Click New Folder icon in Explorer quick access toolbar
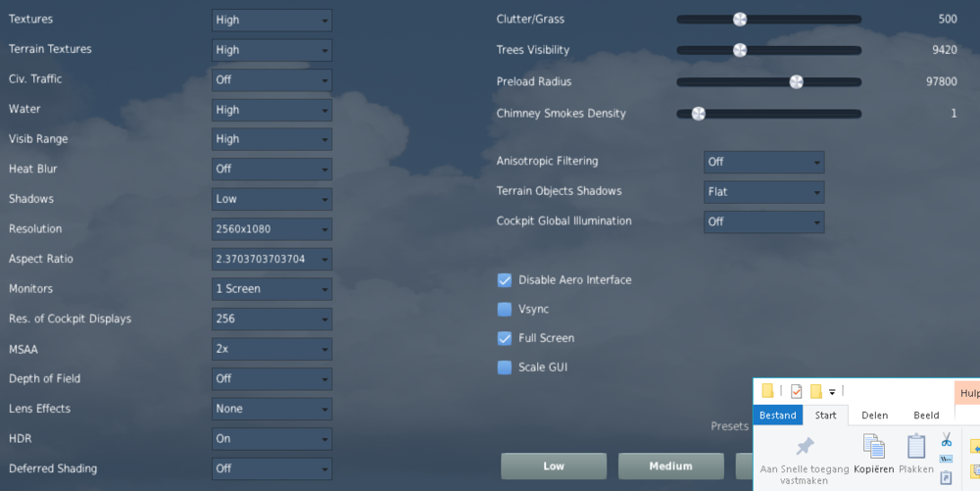Image resolution: width=980 pixels, height=491 pixels. [815, 391]
